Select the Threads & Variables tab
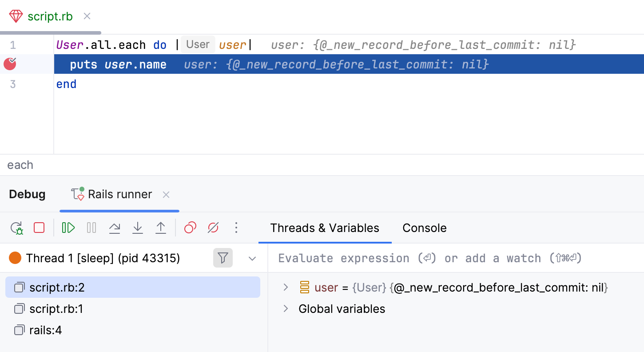The width and height of the screenshot is (644, 352). point(325,228)
